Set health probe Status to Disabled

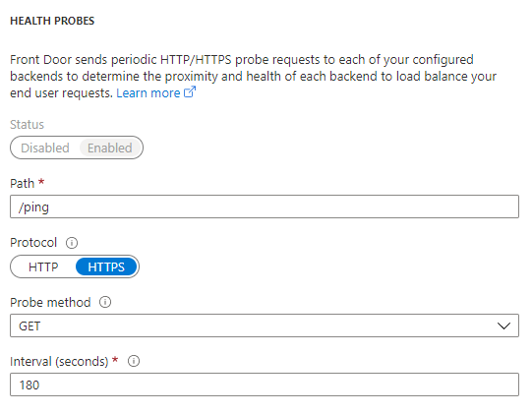45,148
